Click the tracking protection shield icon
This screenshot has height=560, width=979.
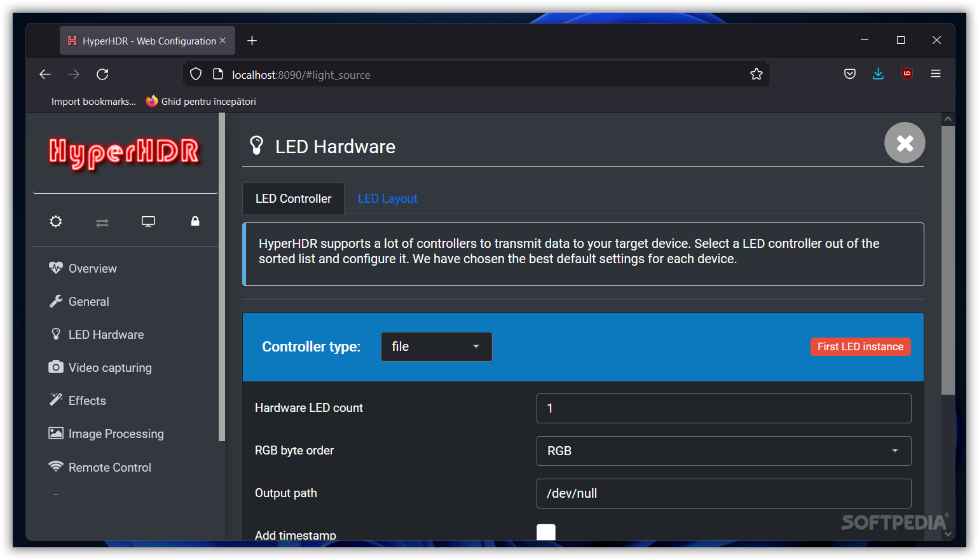(196, 74)
